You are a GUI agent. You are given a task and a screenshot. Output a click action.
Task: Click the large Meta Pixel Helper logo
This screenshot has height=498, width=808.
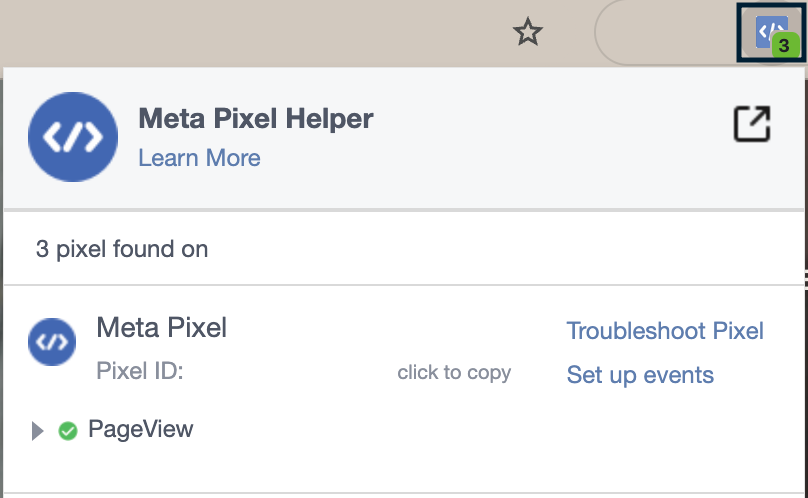(73, 137)
